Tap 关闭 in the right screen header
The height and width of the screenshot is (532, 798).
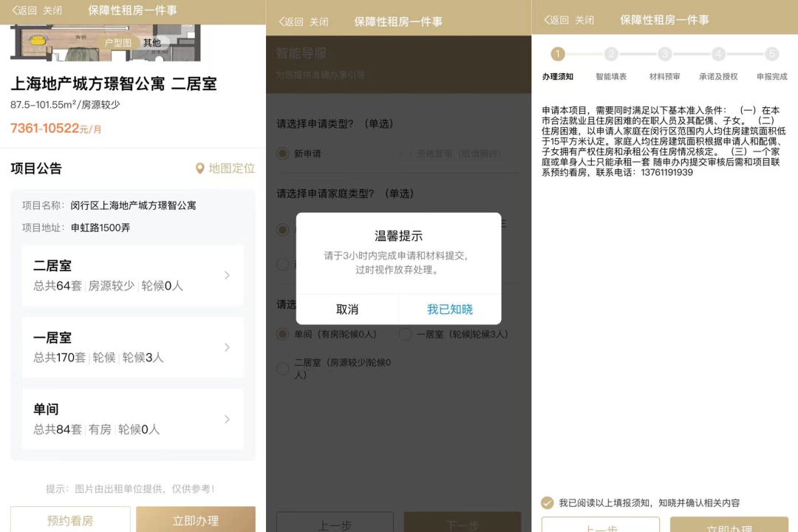point(584,20)
